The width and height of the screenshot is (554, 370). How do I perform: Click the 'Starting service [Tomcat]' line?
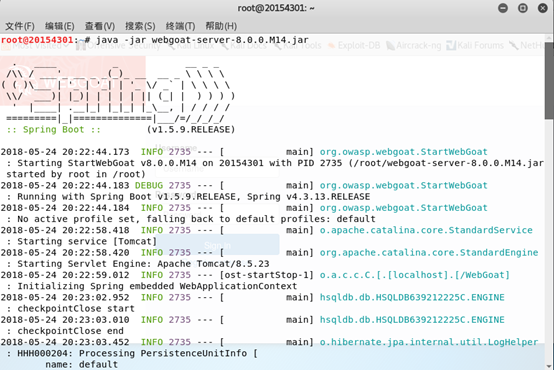tap(82, 241)
